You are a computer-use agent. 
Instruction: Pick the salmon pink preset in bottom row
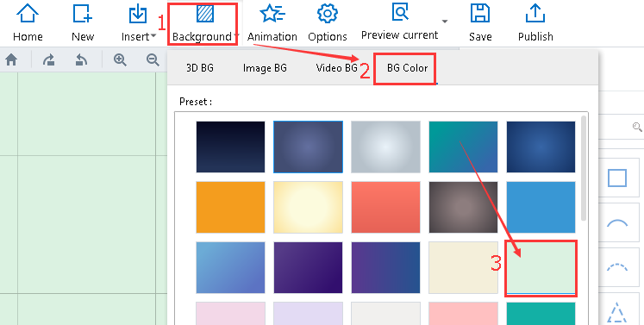point(463,314)
